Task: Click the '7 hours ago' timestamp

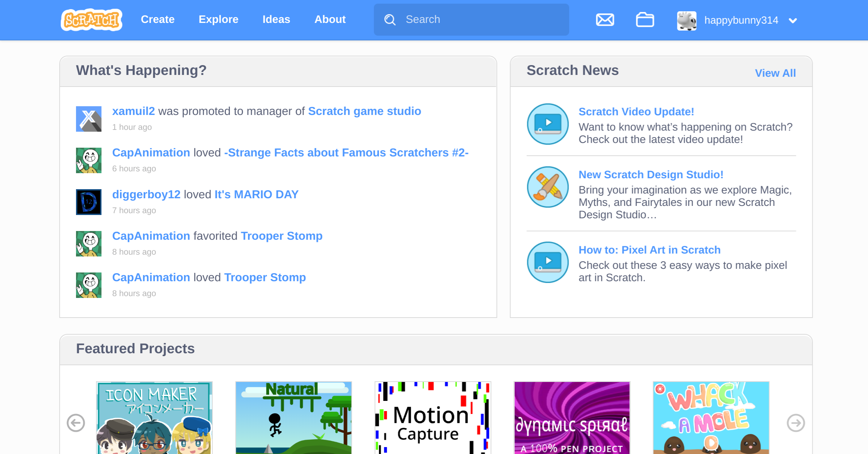Action: pyautogui.click(x=134, y=211)
